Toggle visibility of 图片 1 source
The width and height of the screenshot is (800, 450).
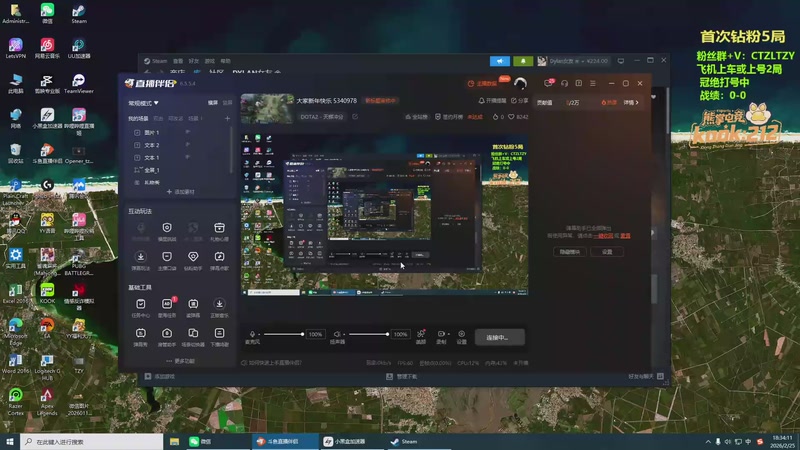pos(187,132)
